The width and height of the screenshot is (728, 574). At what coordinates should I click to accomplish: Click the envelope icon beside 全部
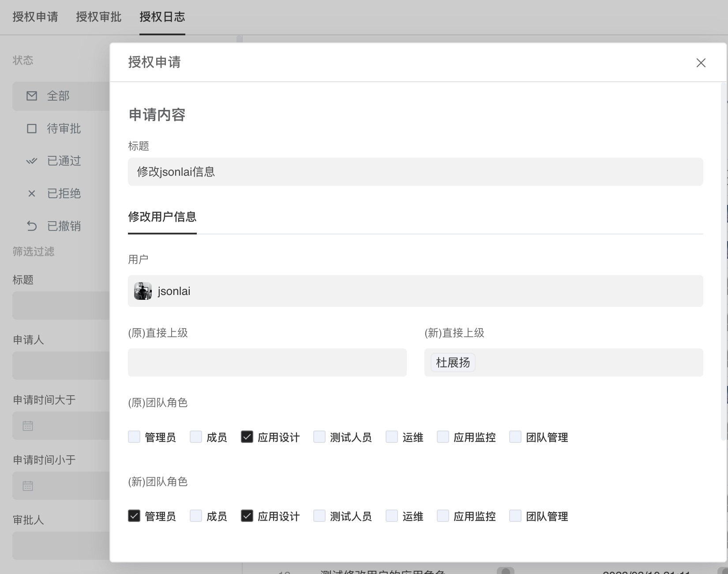pos(32,96)
